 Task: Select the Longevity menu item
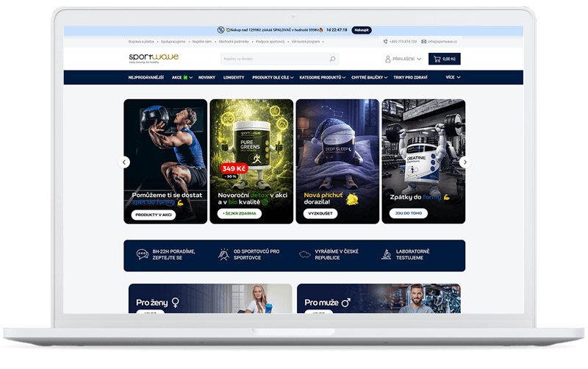click(x=234, y=77)
